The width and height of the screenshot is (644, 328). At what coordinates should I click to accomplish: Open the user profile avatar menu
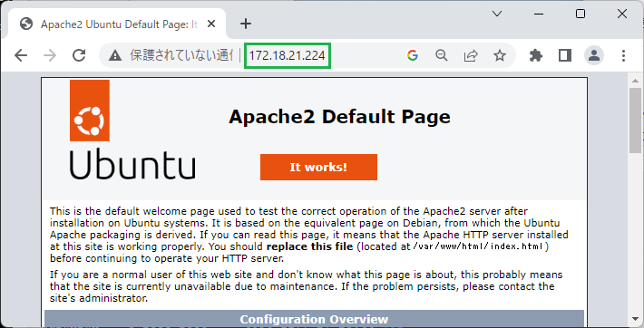(594, 55)
